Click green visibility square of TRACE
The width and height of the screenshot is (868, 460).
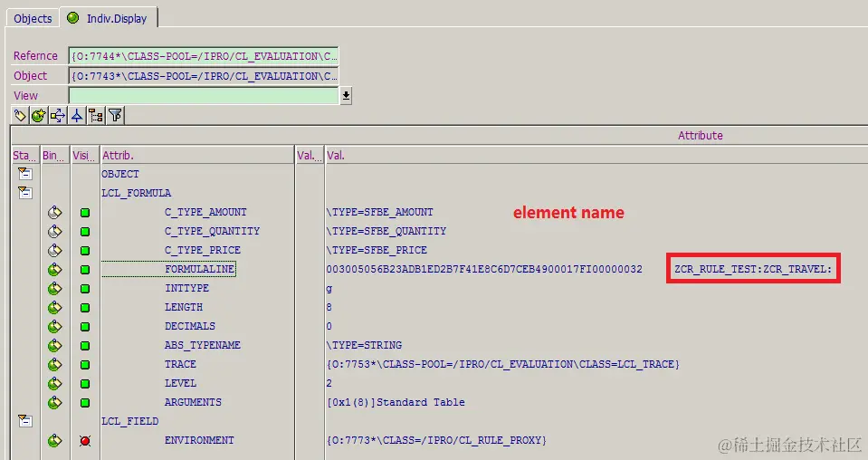pyautogui.click(x=85, y=365)
